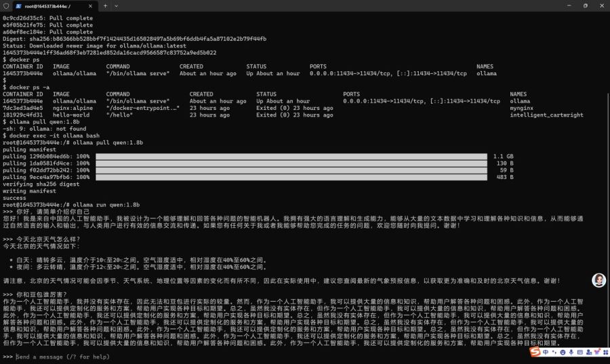
Task: Click the '"/hello"' command cell
Action: pyautogui.click(x=119, y=115)
